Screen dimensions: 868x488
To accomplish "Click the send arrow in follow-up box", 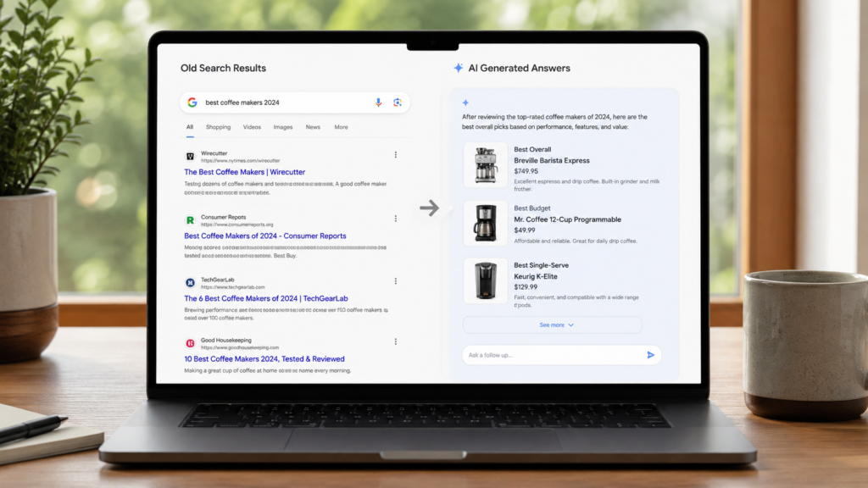I will click(650, 355).
